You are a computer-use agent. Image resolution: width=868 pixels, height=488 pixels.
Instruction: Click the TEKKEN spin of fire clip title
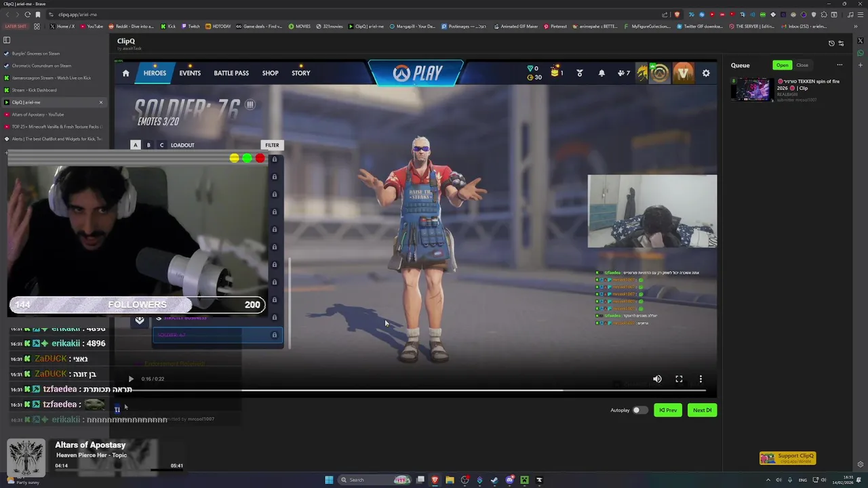[808, 85]
